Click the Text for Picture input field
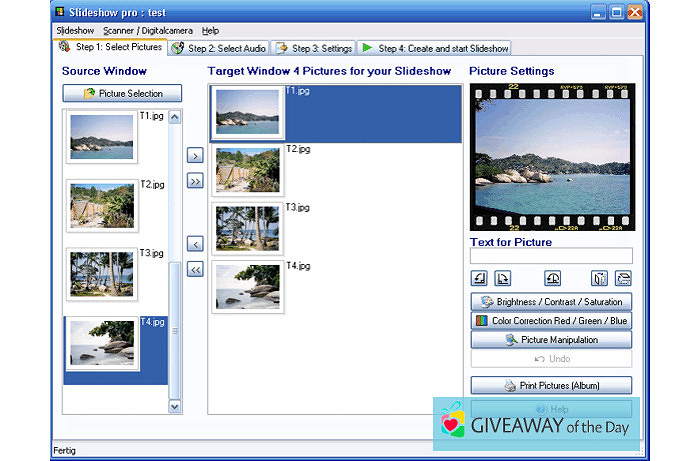This screenshot has height=461, width=700. click(551, 256)
